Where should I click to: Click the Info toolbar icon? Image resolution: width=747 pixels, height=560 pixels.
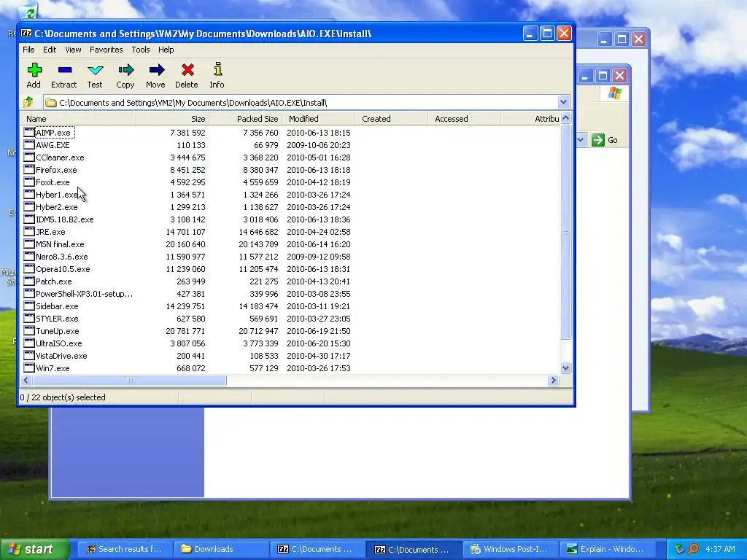217,69
